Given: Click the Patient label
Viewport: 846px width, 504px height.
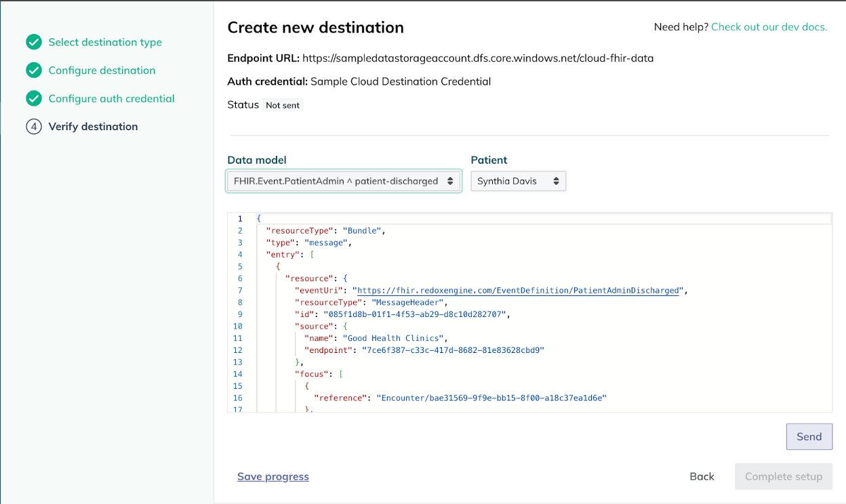Looking at the screenshot, I should point(489,160).
